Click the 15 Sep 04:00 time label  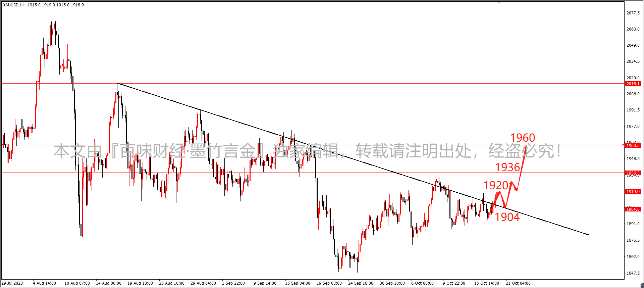pyautogui.click(x=298, y=283)
